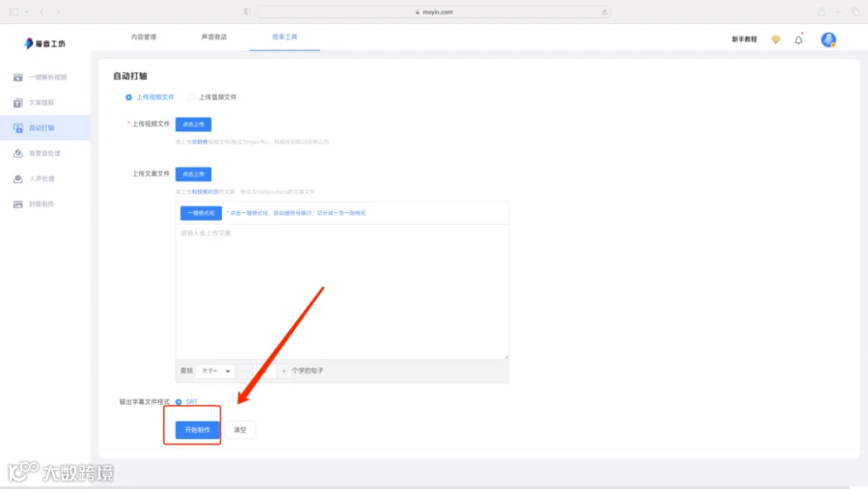Click the 自动打轴 page heading

130,76
